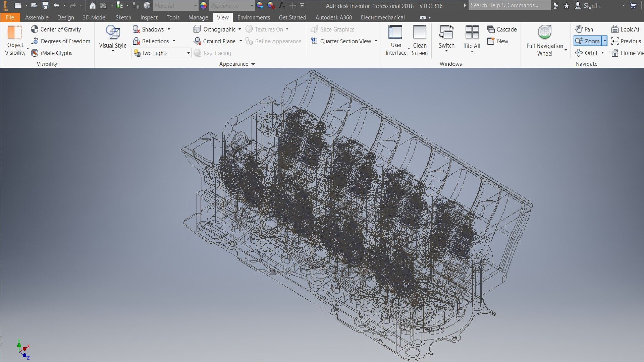Open the Appearance color wheel override
Image resolution: width=644 pixels, height=362 pixels.
point(203,5)
